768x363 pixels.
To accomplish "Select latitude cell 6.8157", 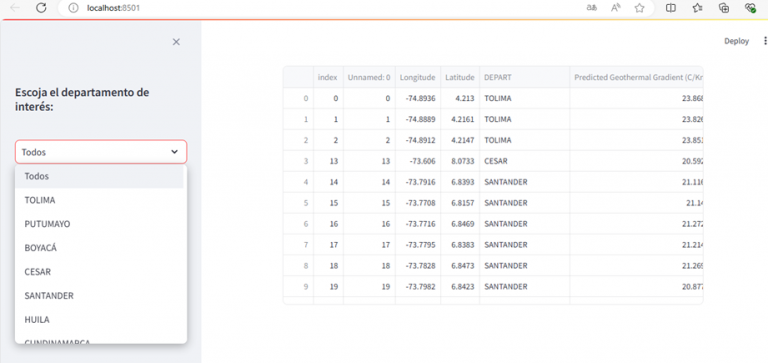I will (x=460, y=203).
